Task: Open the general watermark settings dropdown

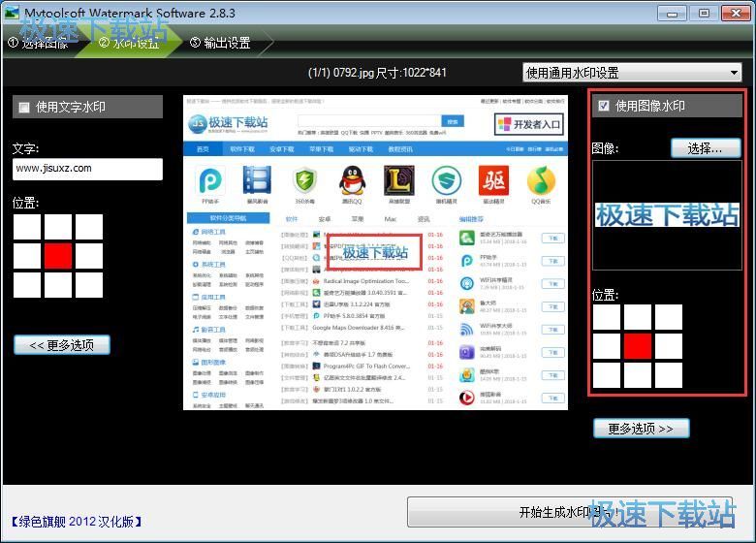Action: 632,73
